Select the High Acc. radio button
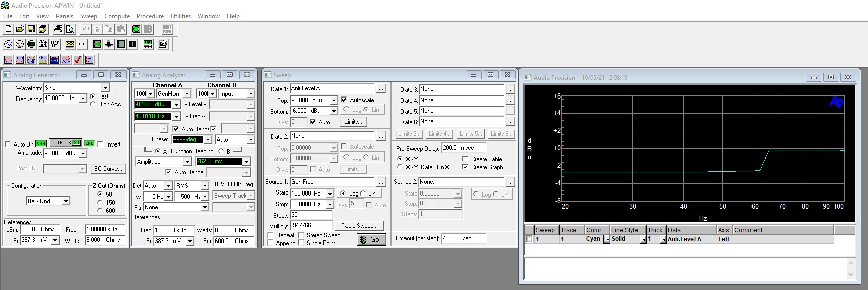The height and width of the screenshot is (290, 868). click(93, 104)
